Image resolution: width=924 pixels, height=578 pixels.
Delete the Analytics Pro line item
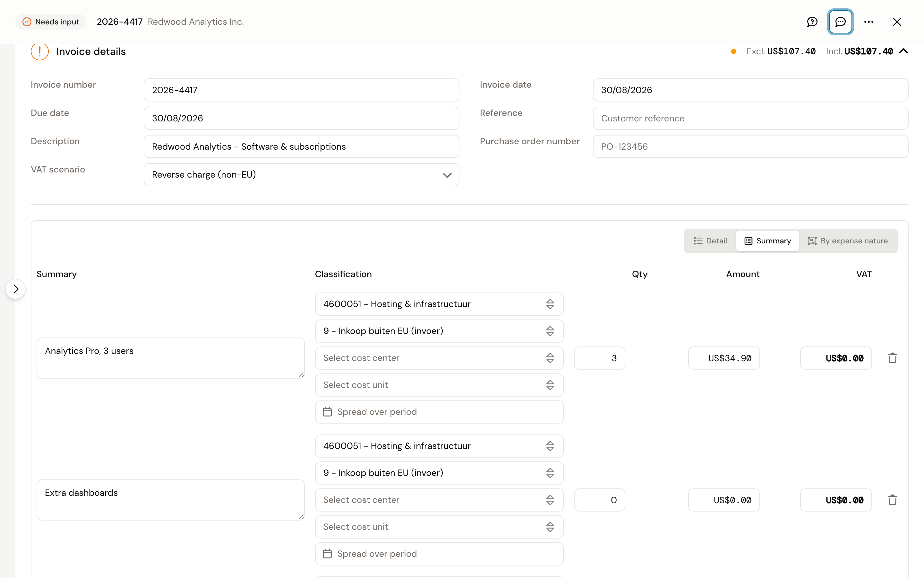tap(892, 358)
